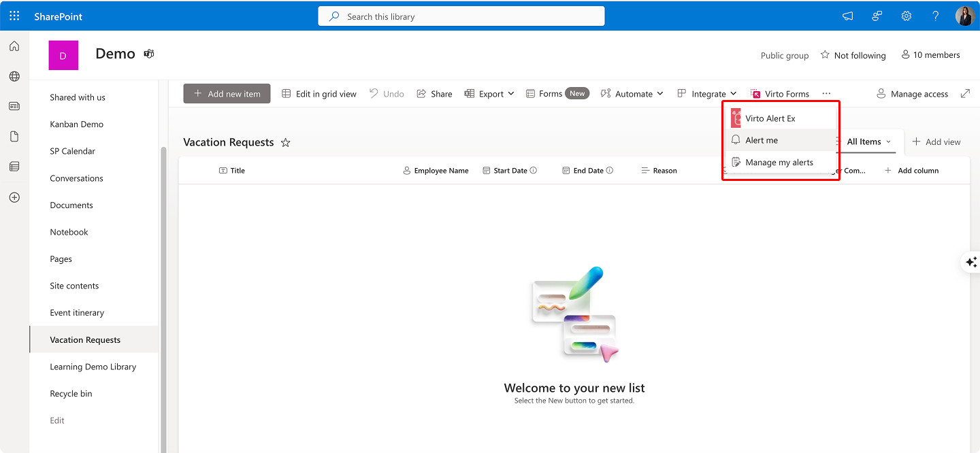
Task: Select Alert me from the dropdown menu
Action: [x=759, y=139]
